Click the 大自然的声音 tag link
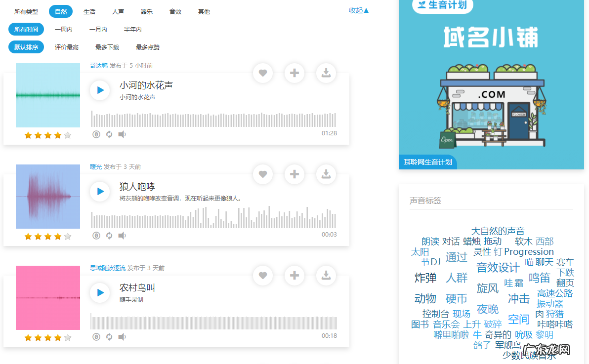589x364 pixels. 499,230
